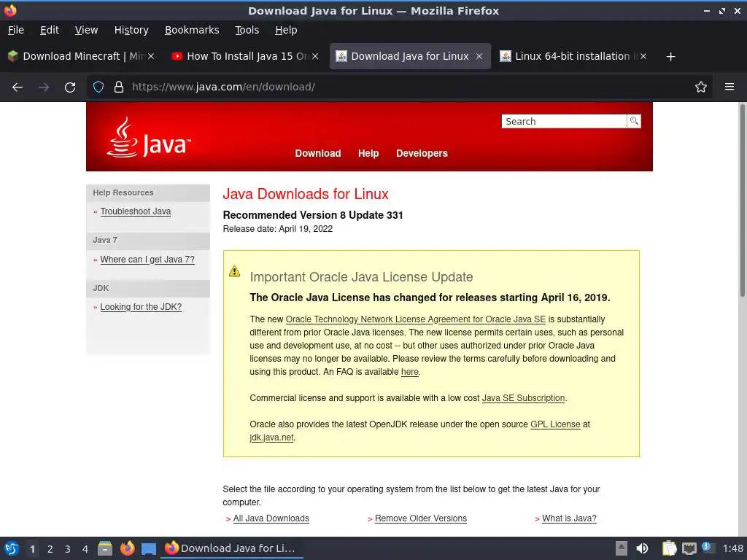Open Troubleshoot Java link
This screenshot has height=560, width=747.
(x=135, y=211)
